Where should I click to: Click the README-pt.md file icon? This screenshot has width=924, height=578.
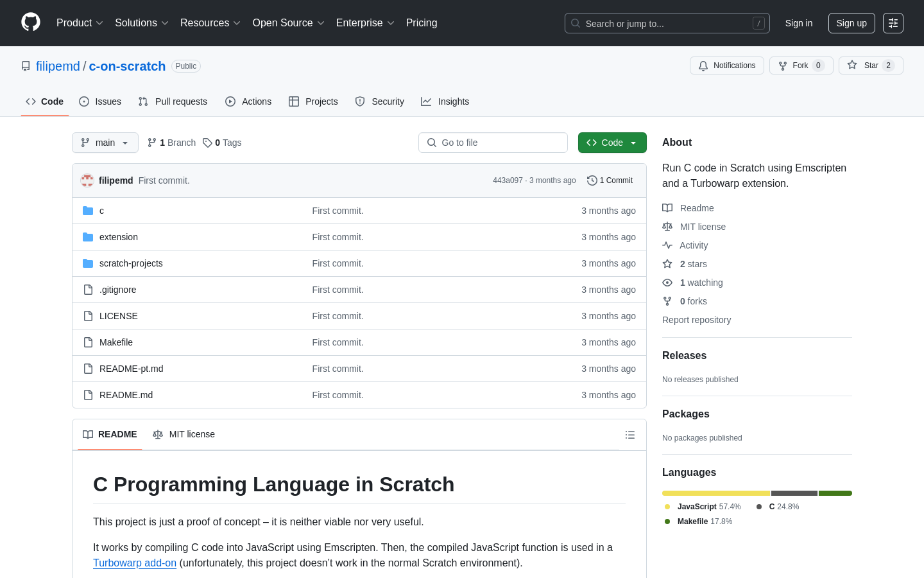[x=88, y=369]
